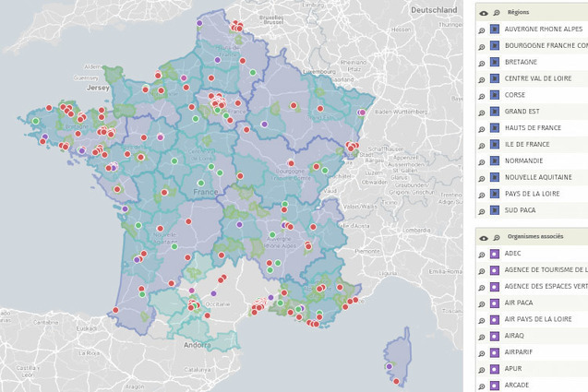The height and width of the screenshot is (392, 588).
Task: Click the blue swatch beside Sud PACA
Action: coord(495,210)
